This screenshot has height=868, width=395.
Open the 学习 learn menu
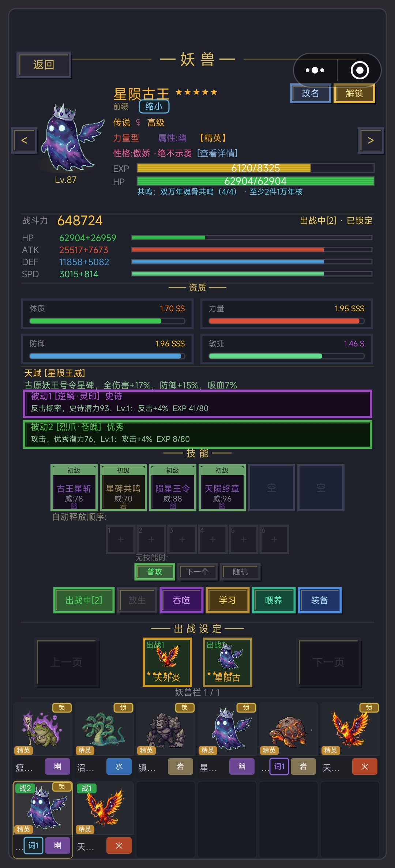click(227, 600)
